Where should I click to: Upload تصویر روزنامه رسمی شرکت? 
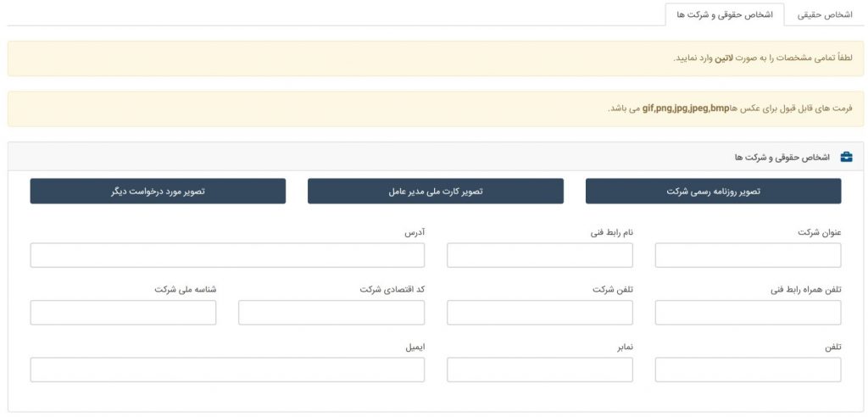tap(713, 191)
